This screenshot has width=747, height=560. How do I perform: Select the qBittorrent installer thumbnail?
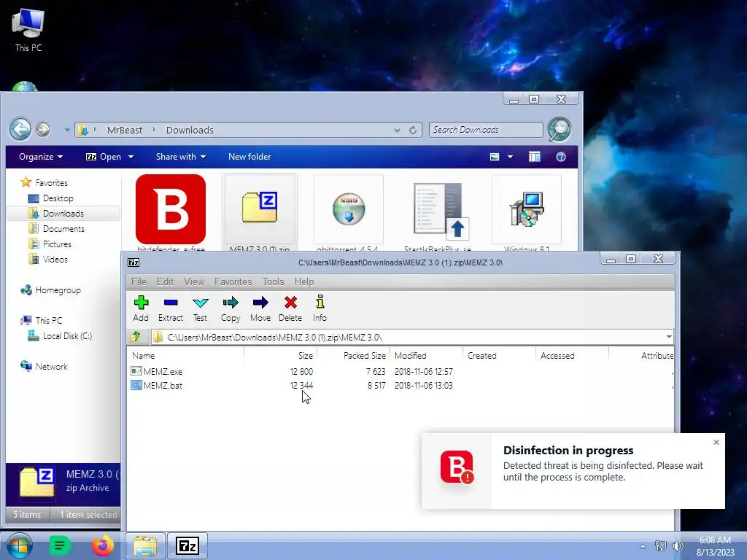point(349,209)
